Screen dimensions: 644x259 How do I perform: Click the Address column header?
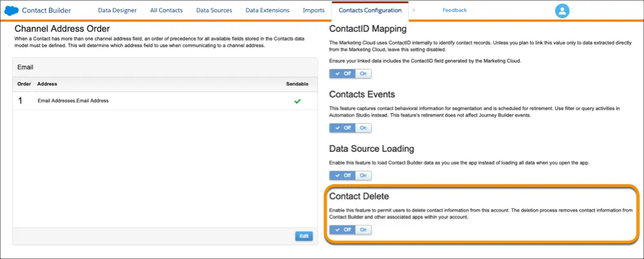pyautogui.click(x=47, y=84)
